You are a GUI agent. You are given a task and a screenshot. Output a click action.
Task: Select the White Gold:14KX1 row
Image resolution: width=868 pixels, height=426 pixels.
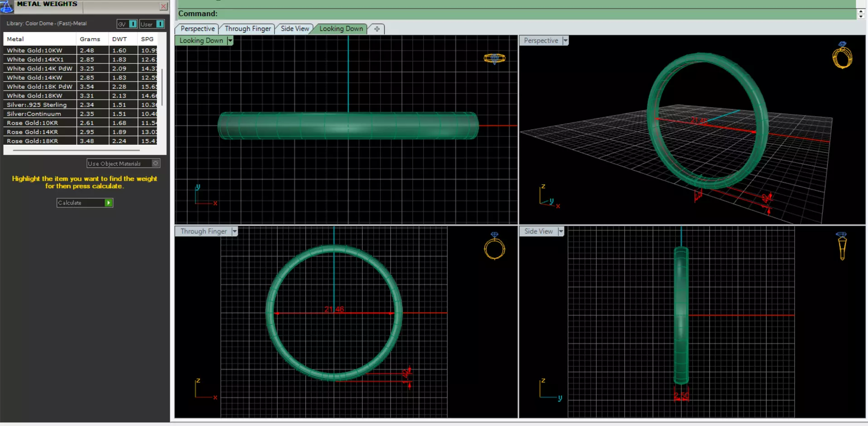point(81,59)
